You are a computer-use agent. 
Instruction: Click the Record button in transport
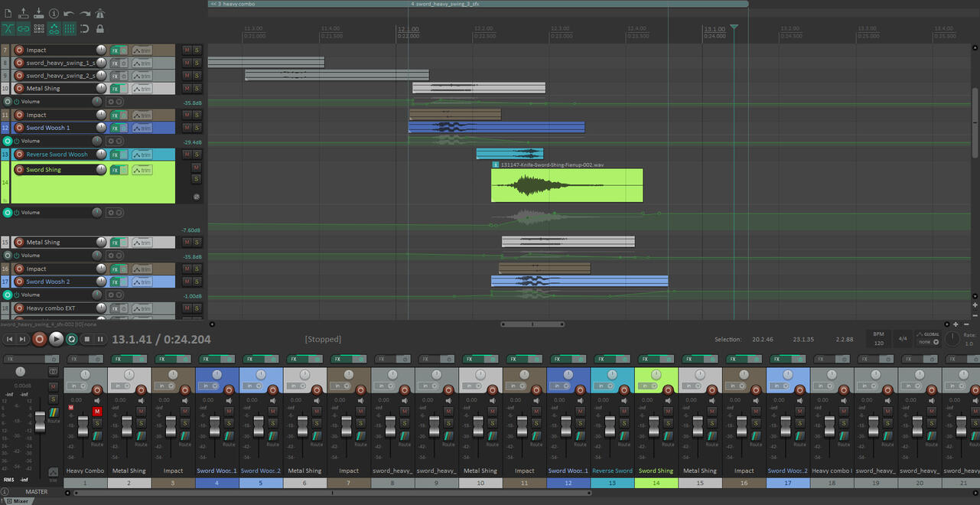click(x=40, y=339)
